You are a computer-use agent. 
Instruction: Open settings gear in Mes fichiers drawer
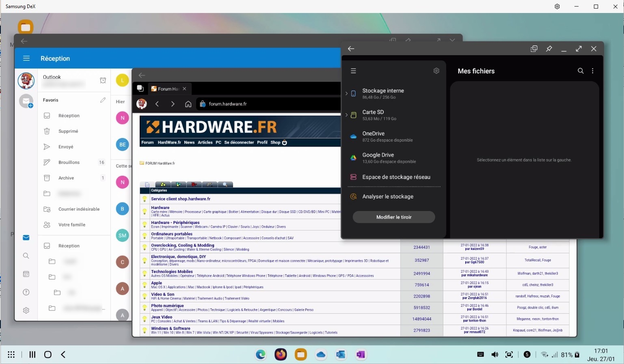tap(436, 71)
